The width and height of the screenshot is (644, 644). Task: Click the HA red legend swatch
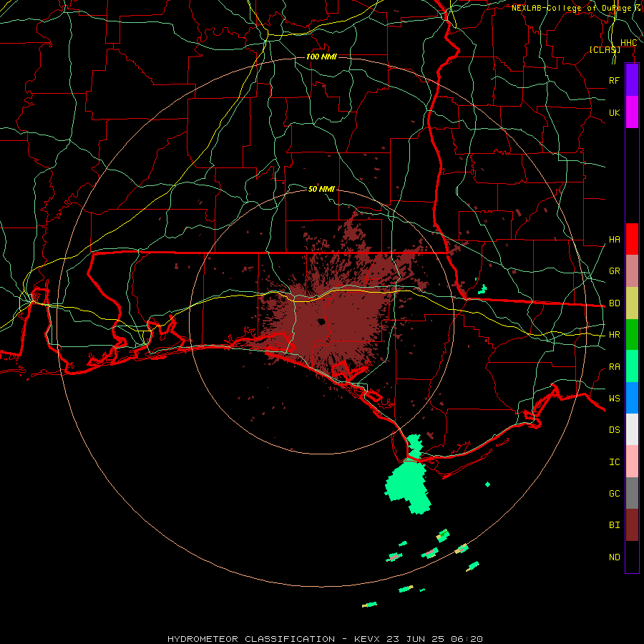[632, 239]
